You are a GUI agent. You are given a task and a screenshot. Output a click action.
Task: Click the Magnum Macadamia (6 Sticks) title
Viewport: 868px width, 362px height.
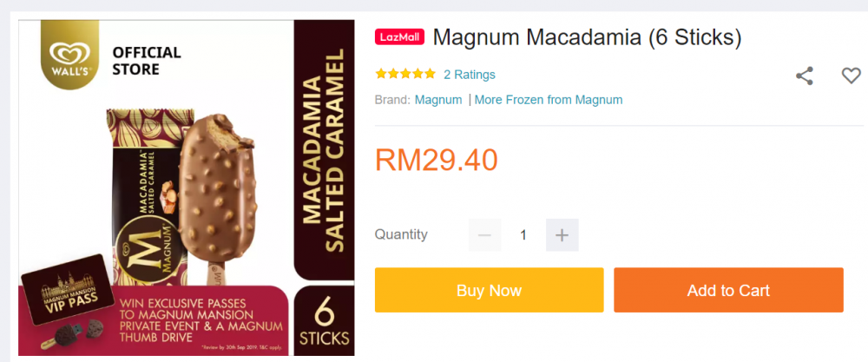(587, 37)
